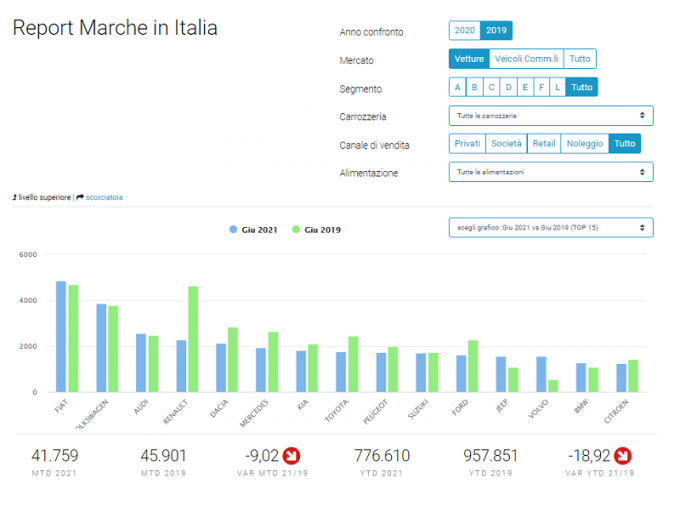Choose Tutto in Mercato row
Screen dimensions: 680x512
(580, 59)
